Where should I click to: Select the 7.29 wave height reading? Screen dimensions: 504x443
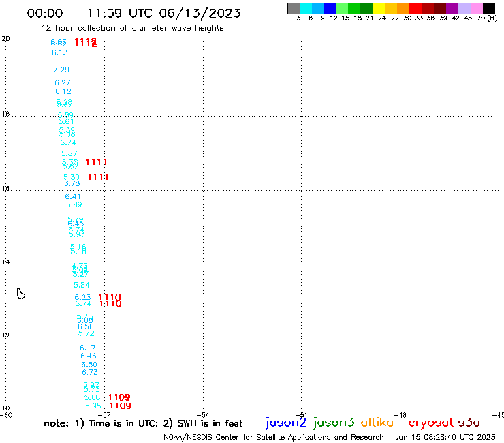[x=61, y=70]
